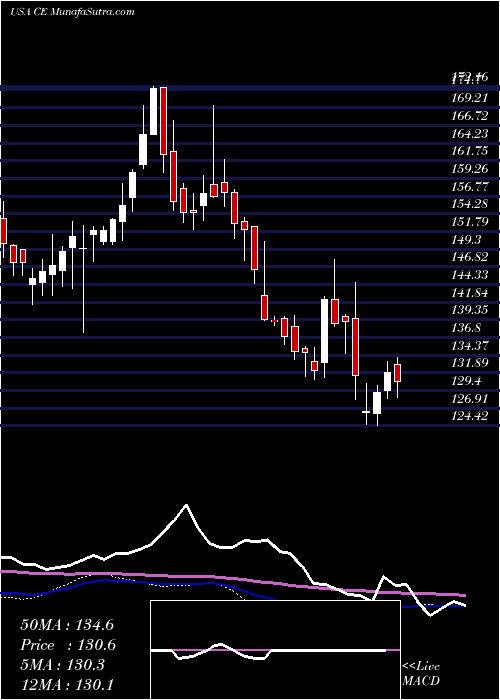
Task: Click the '5MA : 130.3' readout
Action: pos(62,665)
